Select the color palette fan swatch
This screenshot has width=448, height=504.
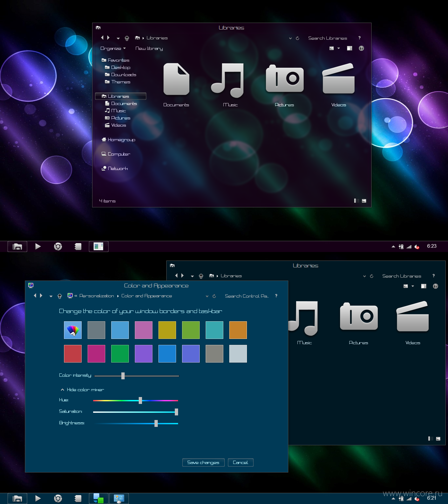[73, 330]
